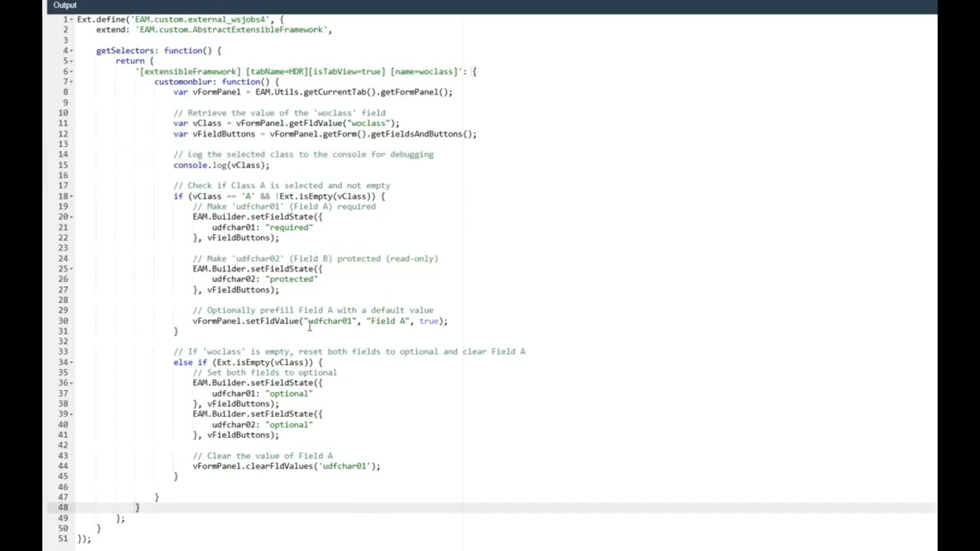
Task: Click vFormPanel.setFldValue on line 30
Action: coord(246,321)
